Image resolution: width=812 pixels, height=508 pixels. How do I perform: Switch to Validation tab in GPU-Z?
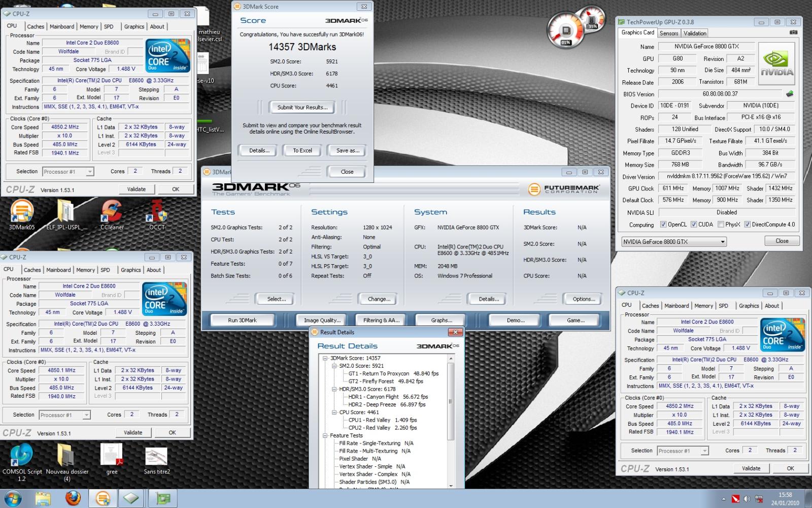tap(695, 33)
